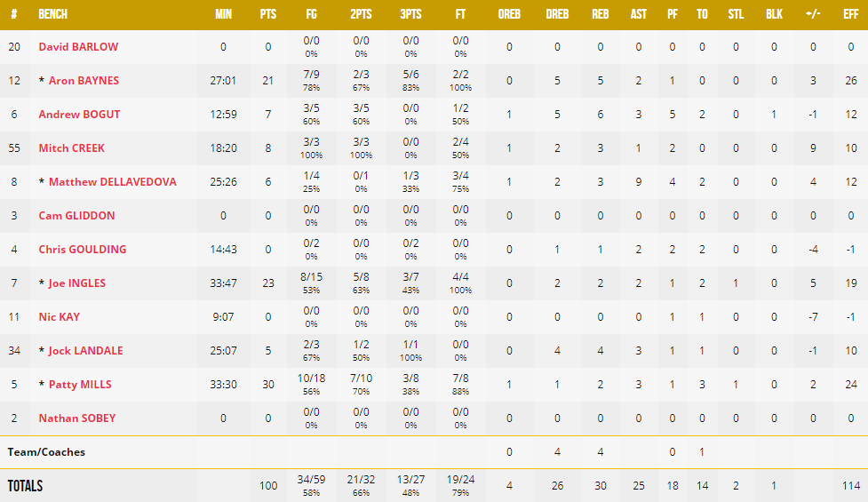This screenshot has width=868, height=502.
Task: Open Aron BAYNES player profile
Action: tap(84, 81)
